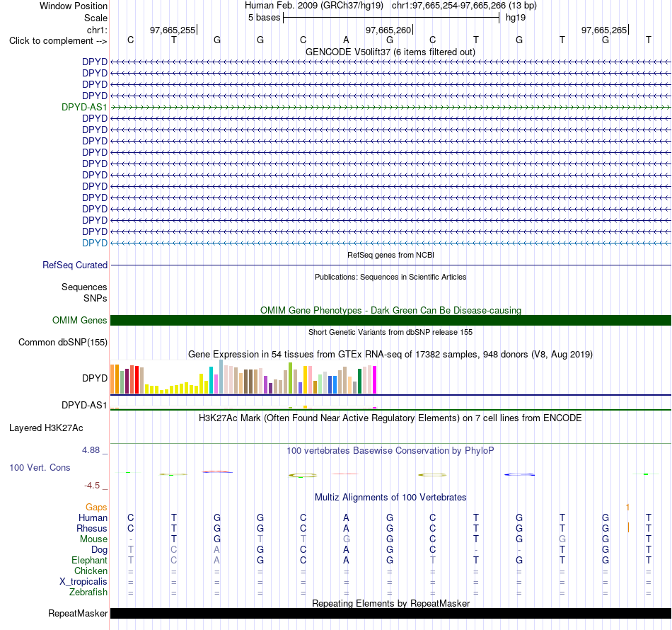
Task: Click 'H3K27Ac Mark' ENCODE track title
Action: pos(390,418)
